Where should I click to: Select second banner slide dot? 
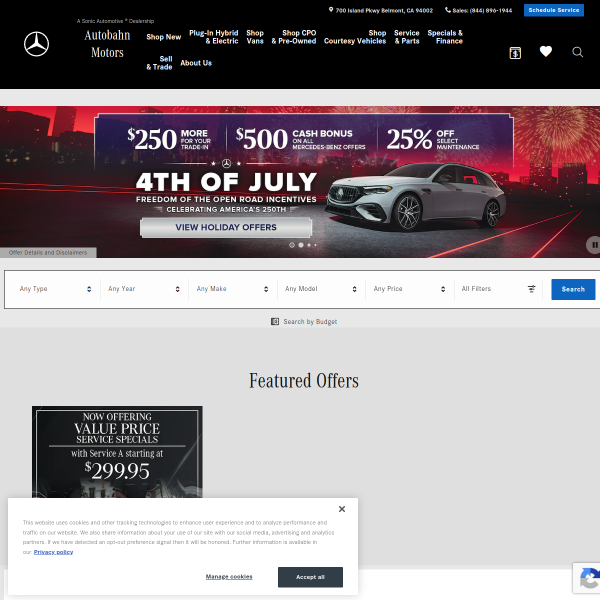(301, 245)
